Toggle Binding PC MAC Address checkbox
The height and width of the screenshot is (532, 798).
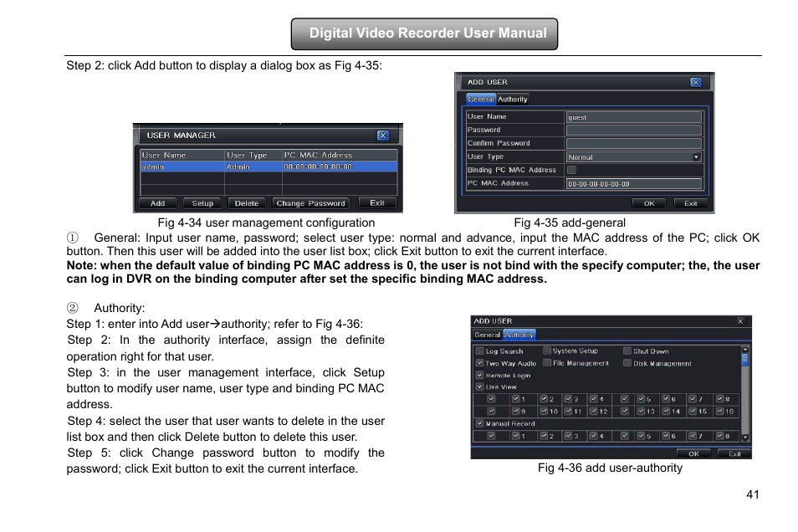tap(571, 170)
